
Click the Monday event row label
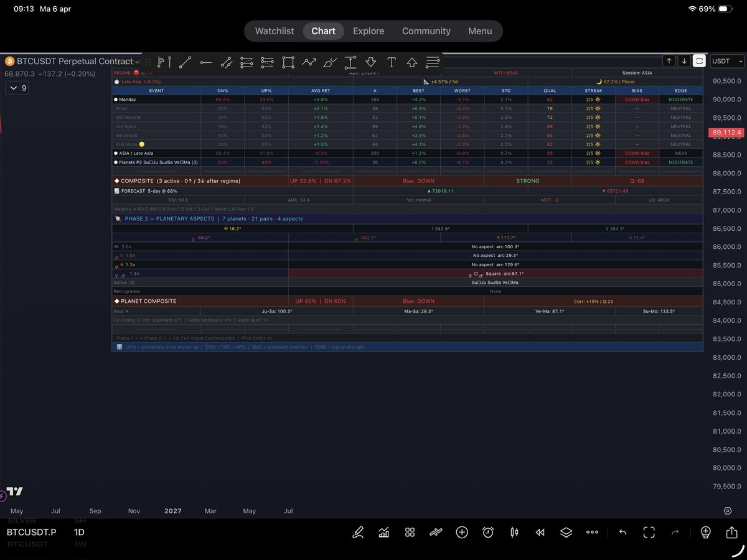coord(127,100)
